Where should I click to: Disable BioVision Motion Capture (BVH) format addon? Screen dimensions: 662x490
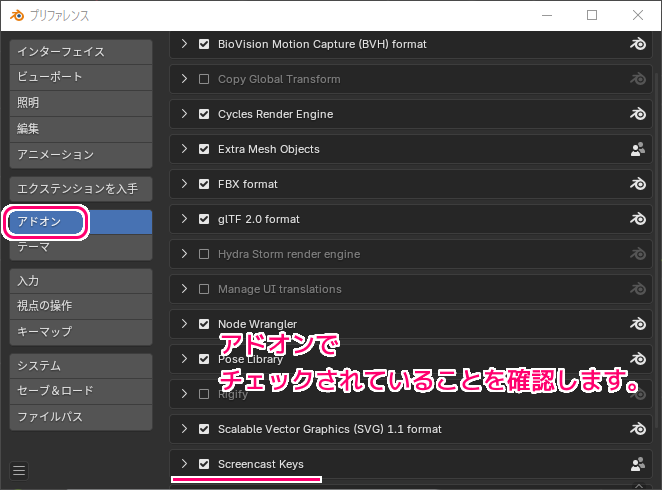204,44
